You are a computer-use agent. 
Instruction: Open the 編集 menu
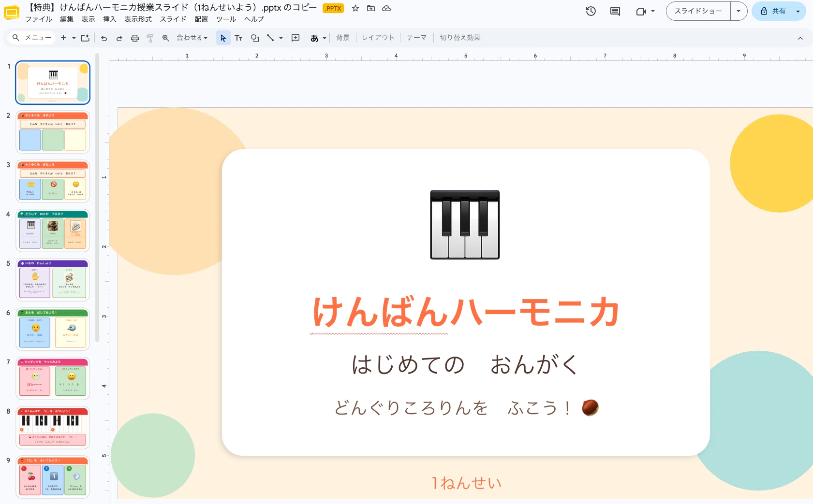point(67,19)
